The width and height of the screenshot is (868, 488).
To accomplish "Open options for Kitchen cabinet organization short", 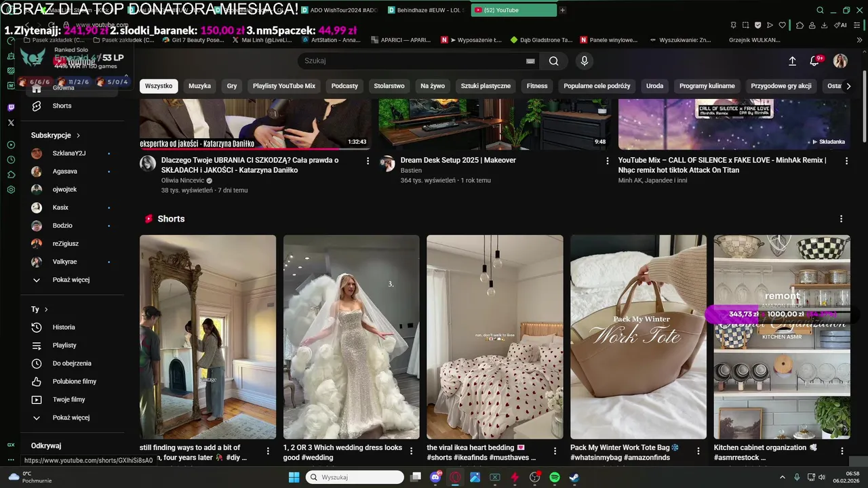I will (x=842, y=451).
